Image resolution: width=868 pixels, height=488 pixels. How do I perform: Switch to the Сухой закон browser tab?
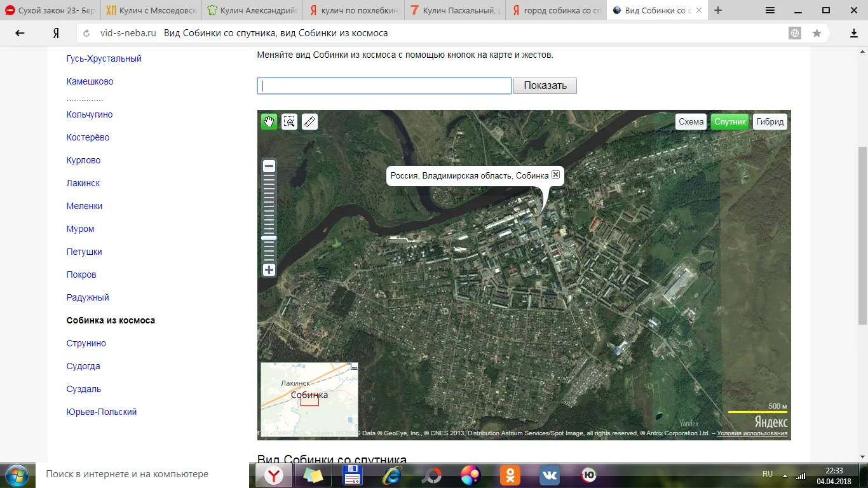click(50, 11)
